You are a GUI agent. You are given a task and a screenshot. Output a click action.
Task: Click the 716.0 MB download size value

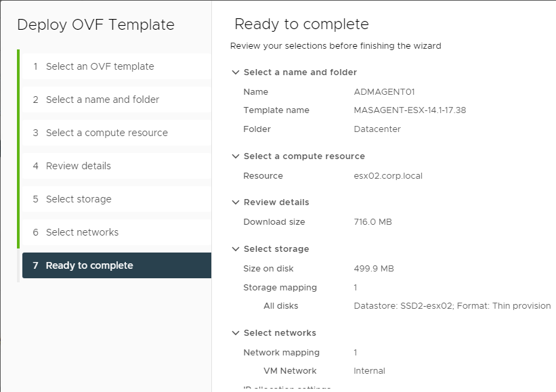(372, 222)
